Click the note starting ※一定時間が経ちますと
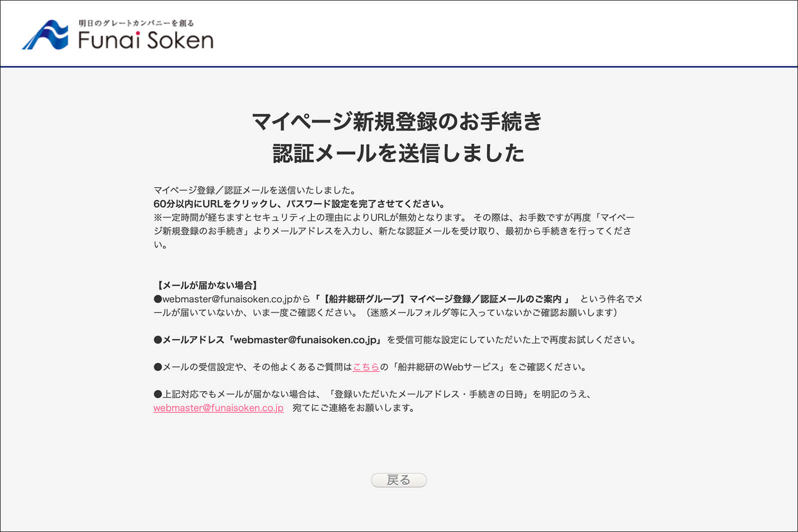798x532 pixels. (x=394, y=231)
